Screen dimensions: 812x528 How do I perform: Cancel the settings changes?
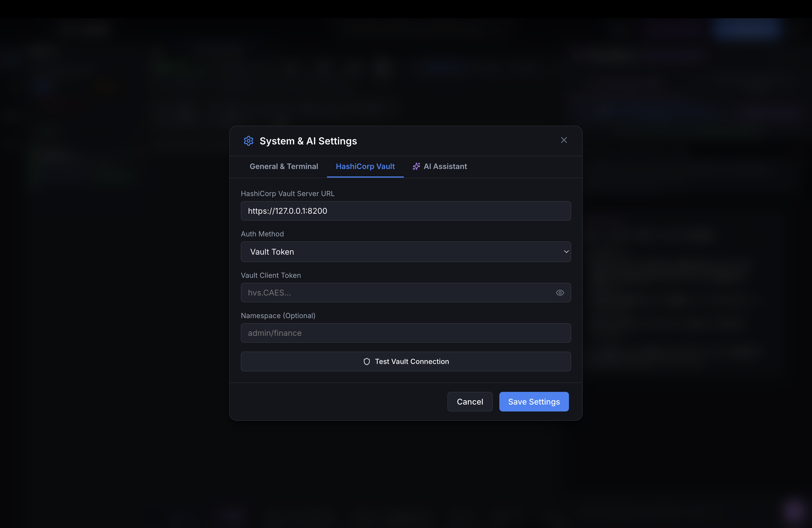[x=470, y=402]
